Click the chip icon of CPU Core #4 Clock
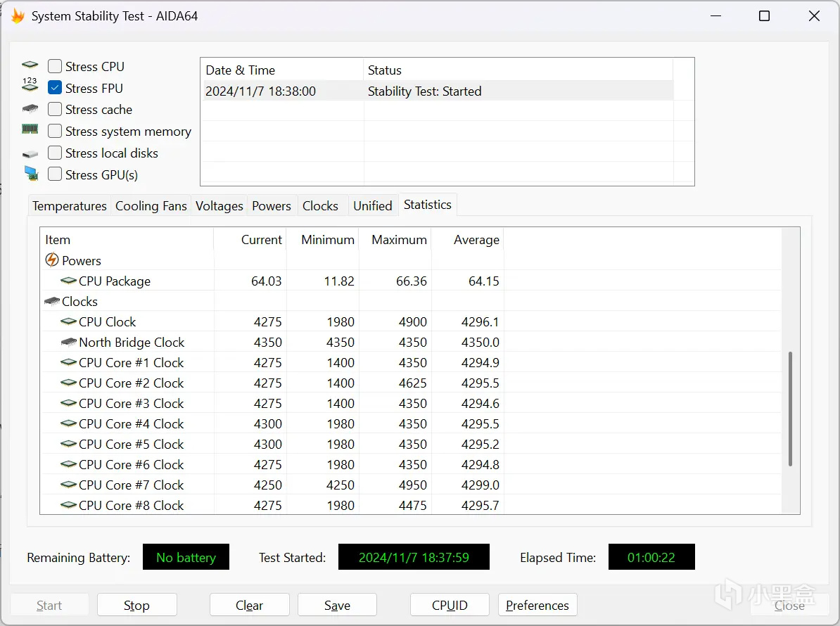Screen dimensions: 840x626 [68, 423]
